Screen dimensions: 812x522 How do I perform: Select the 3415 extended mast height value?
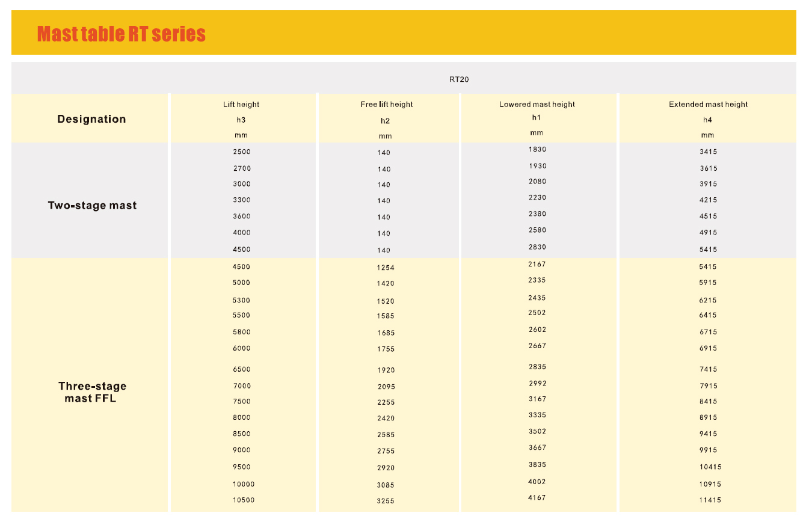click(x=709, y=152)
